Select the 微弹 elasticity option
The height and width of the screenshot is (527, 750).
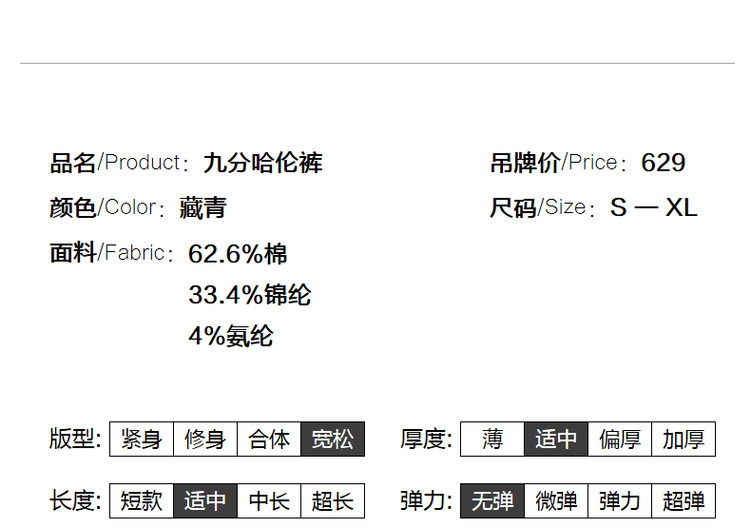[x=556, y=501]
